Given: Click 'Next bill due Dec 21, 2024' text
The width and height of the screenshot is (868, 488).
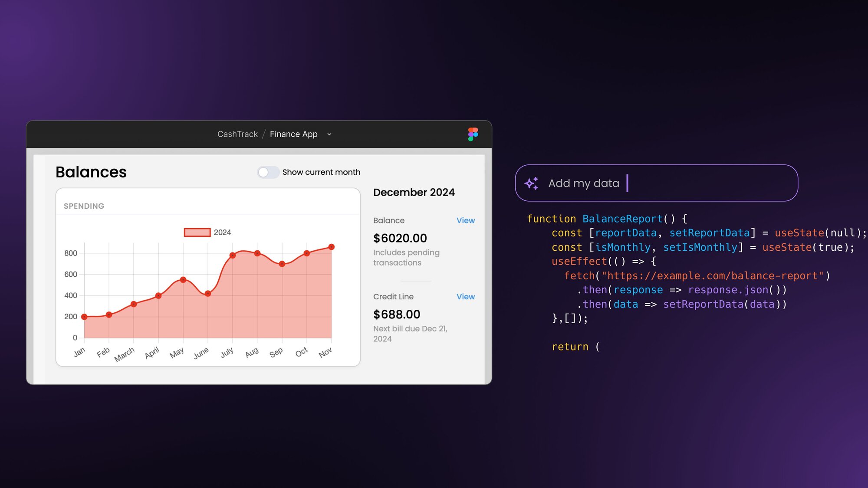Looking at the screenshot, I should click(411, 334).
